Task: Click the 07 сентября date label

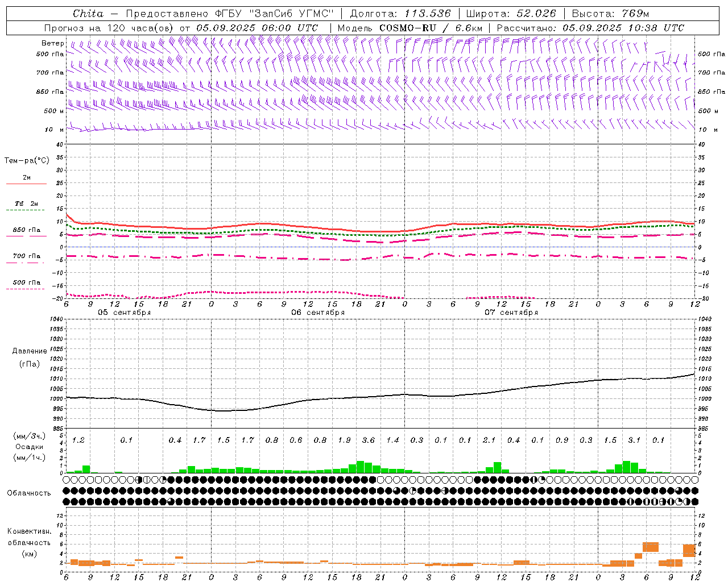Action: (x=511, y=313)
